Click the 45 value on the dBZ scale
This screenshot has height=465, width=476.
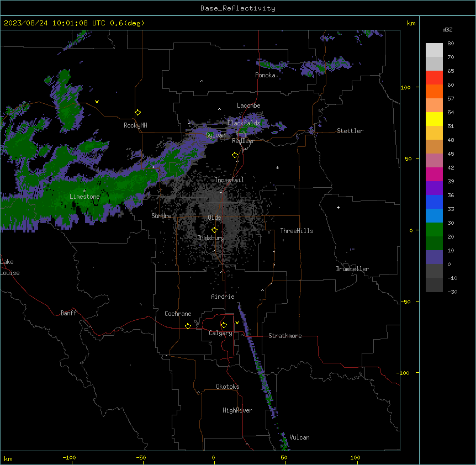(x=451, y=154)
